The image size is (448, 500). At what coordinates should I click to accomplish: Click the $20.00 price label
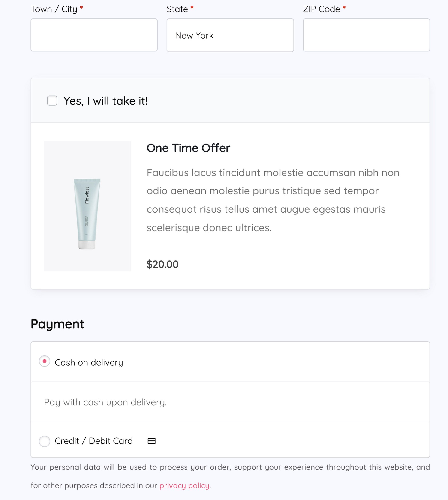coord(163,264)
